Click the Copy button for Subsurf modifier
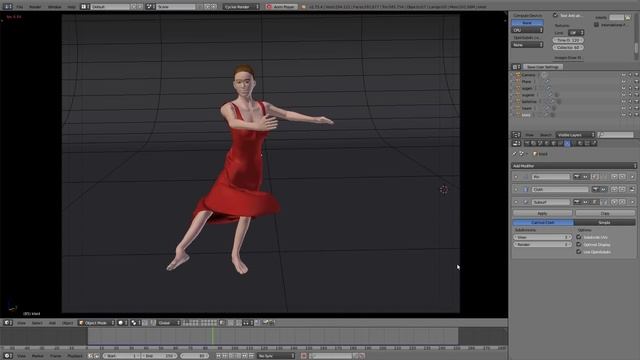Image resolution: width=640 pixels, height=360 pixels. [605, 213]
